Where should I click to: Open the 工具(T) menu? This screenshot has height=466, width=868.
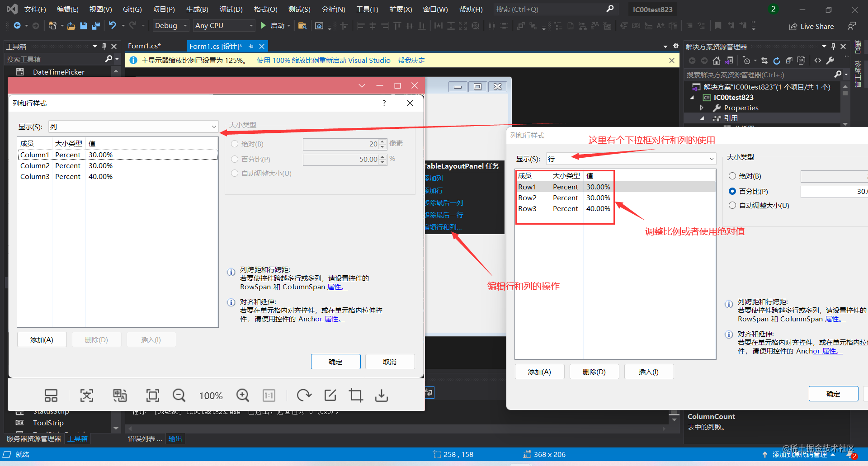point(367,9)
